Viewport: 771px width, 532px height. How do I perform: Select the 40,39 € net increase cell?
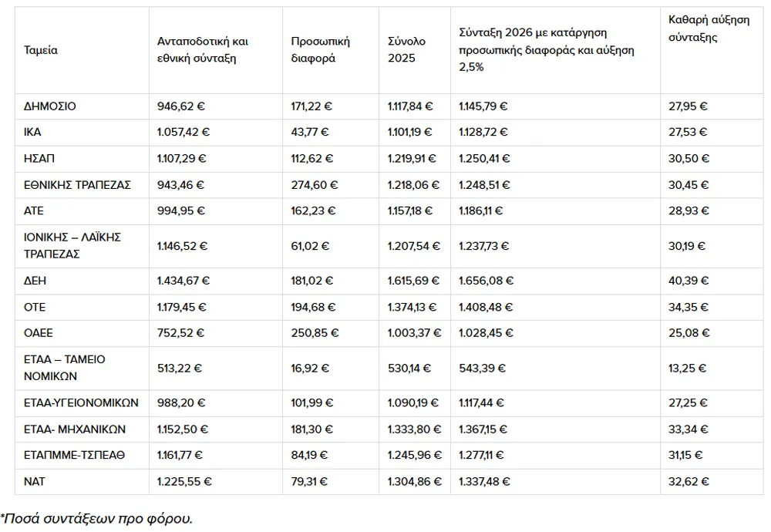(x=689, y=281)
